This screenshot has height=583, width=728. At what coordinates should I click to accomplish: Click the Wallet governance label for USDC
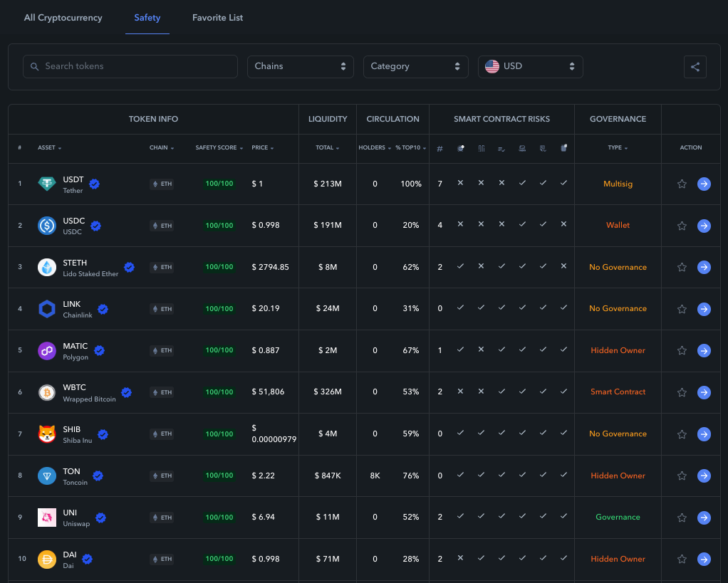[x=618, y=226]
